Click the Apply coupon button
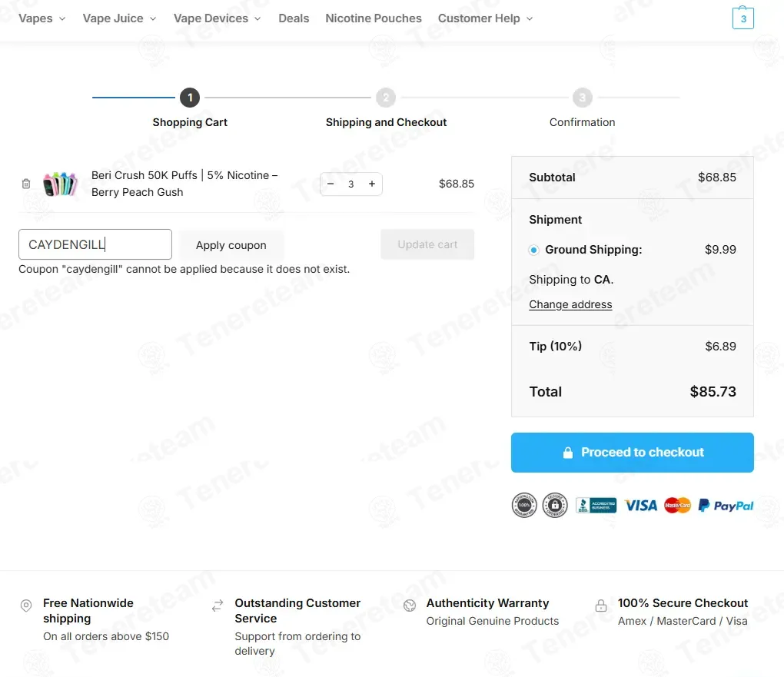The image size is (784, 677). coord(231,245)
